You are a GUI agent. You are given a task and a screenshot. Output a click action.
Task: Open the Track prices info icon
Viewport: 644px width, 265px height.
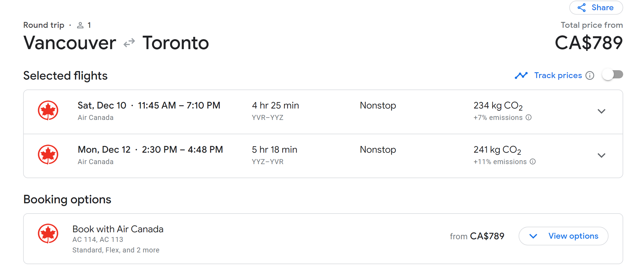pos(590,75)
